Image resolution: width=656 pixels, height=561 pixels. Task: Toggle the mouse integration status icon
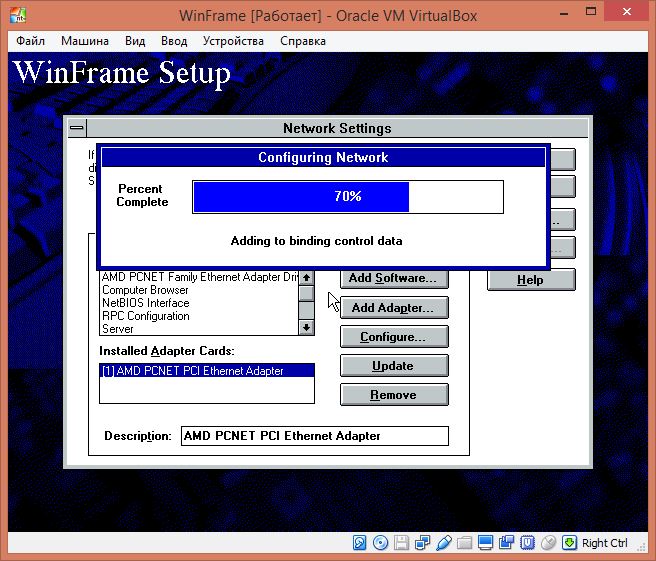(x=548, y=543)
